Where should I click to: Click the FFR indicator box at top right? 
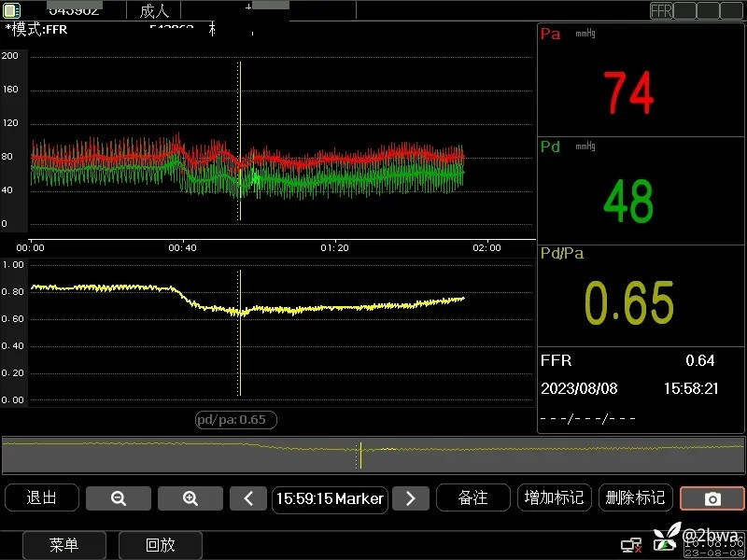pyautogui.click(x=661, y=11)
